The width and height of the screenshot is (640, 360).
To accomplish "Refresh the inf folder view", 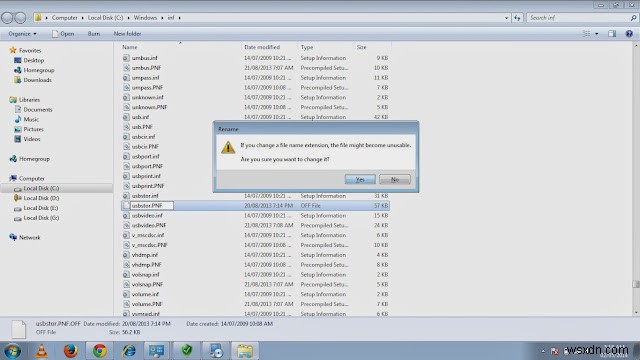I will [517, 18].
